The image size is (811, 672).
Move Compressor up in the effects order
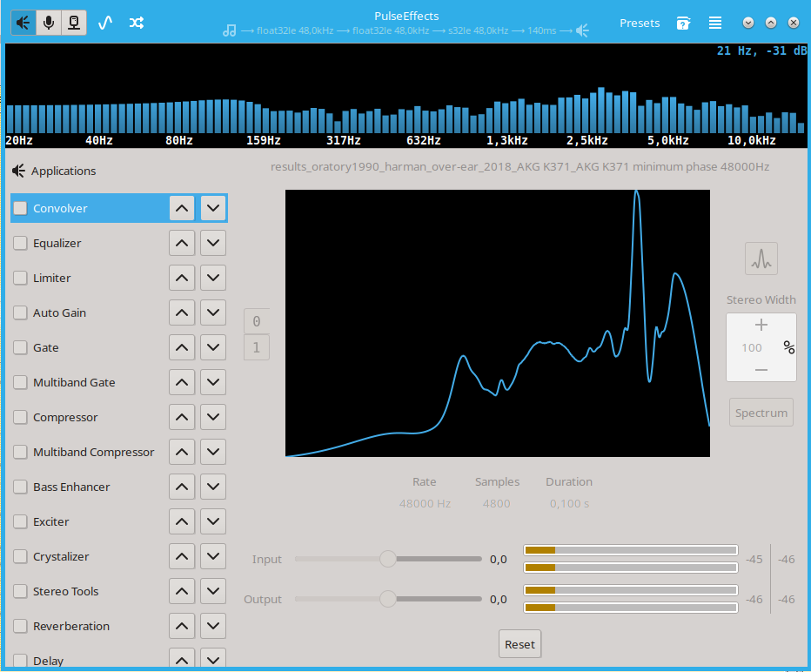click(x=182, y=417)
